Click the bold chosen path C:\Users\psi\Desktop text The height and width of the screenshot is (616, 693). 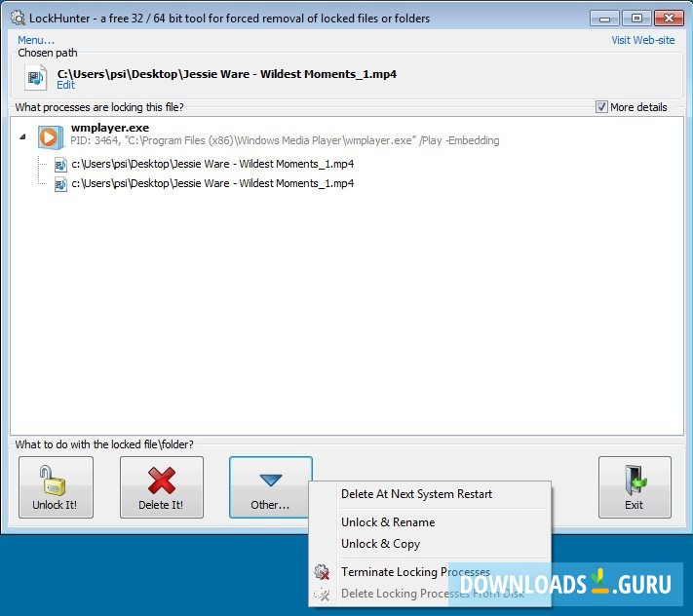(227, 74)
